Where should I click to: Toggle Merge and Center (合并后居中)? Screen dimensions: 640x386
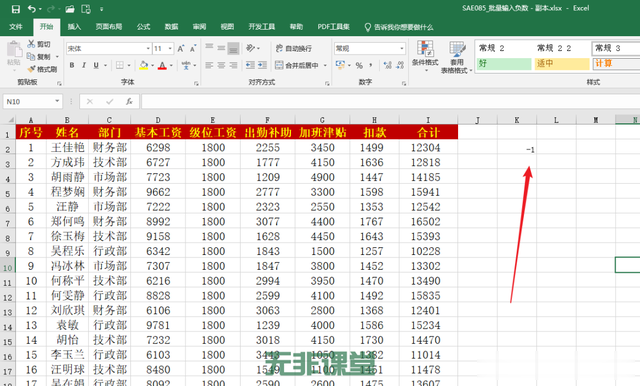coord(297,65)
